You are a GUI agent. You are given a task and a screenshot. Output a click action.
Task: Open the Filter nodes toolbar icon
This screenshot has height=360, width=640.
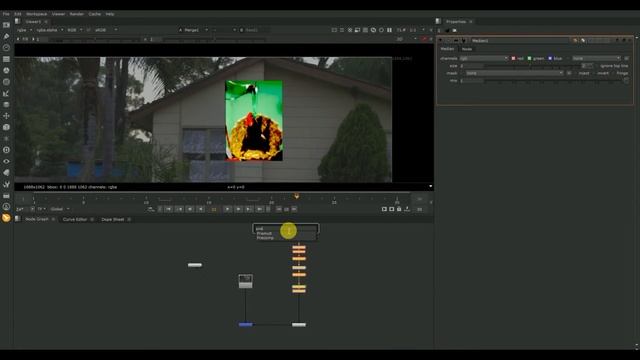click(6, 82)
